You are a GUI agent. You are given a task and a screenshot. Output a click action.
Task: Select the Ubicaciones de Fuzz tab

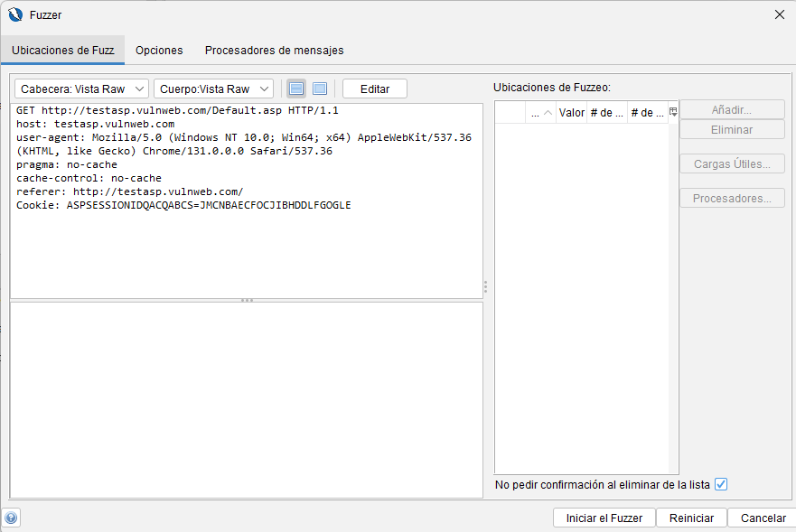coord(63,51)
